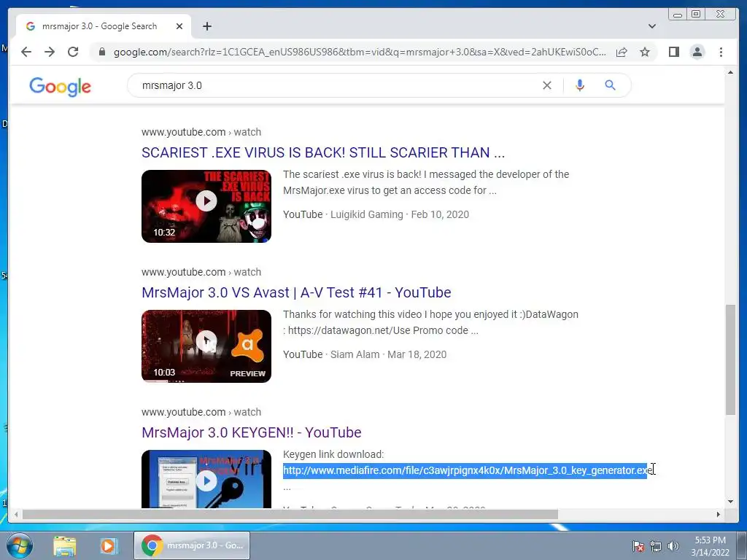The image size is (747, 560).
Task: Select the mrsmajor 3.0 Google Search tab
Action: pyautogui.click(x=104, y=26)
